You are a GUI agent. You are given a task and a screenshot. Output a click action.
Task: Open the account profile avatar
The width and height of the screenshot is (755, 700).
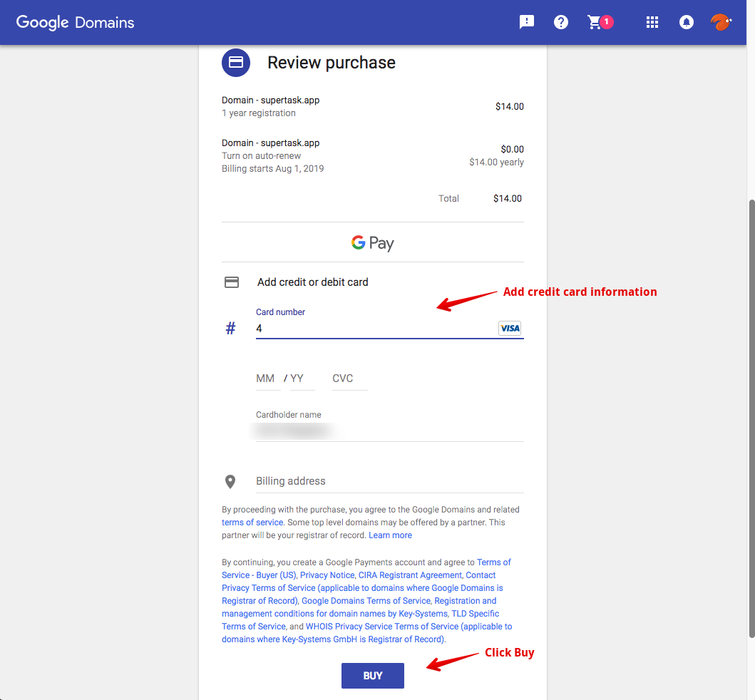click(721, 22)
